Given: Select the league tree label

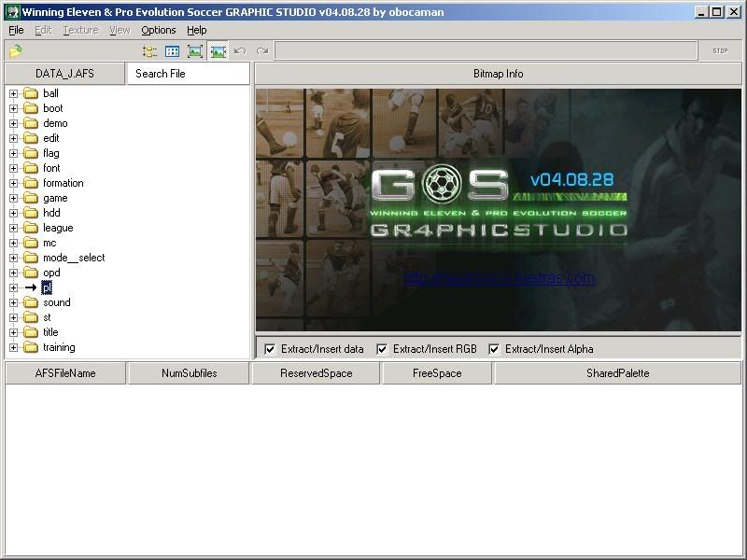Looking at the screenshot, I should pos(58,228).
